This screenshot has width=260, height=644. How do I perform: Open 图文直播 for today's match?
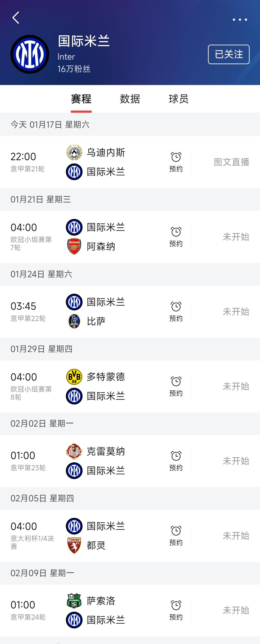pyautogui.click(x=231, y=162)
